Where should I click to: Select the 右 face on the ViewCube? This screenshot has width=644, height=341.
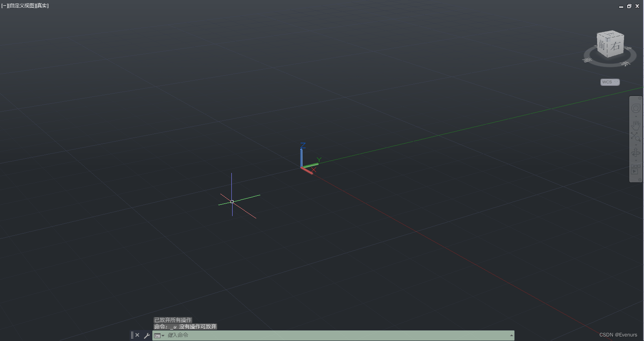point(616,46)
